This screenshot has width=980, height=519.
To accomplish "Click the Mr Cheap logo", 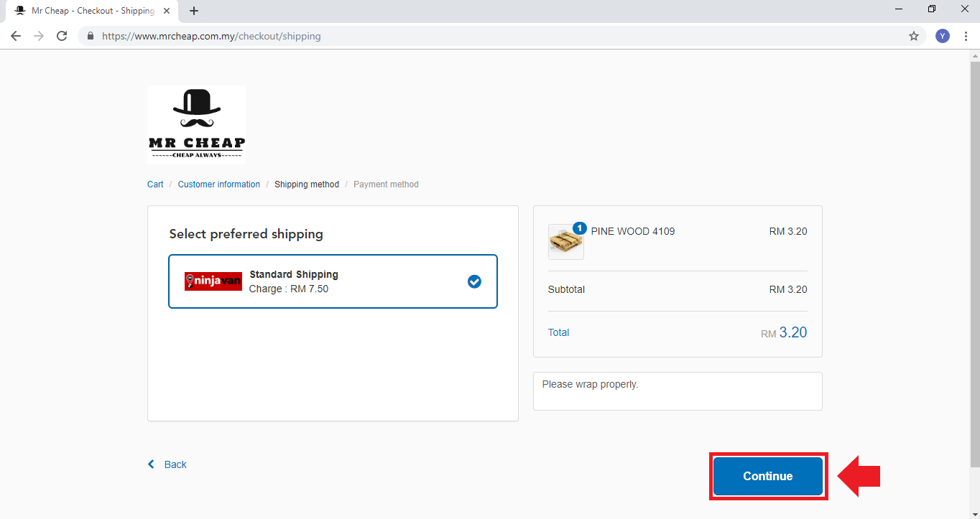I will click(x=197, y=125).
